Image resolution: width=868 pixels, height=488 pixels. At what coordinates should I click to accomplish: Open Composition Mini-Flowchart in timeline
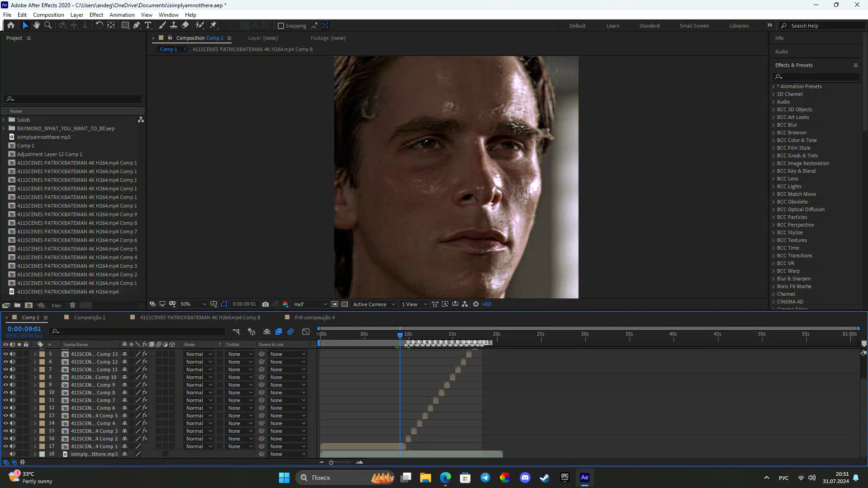click(236, 332)
